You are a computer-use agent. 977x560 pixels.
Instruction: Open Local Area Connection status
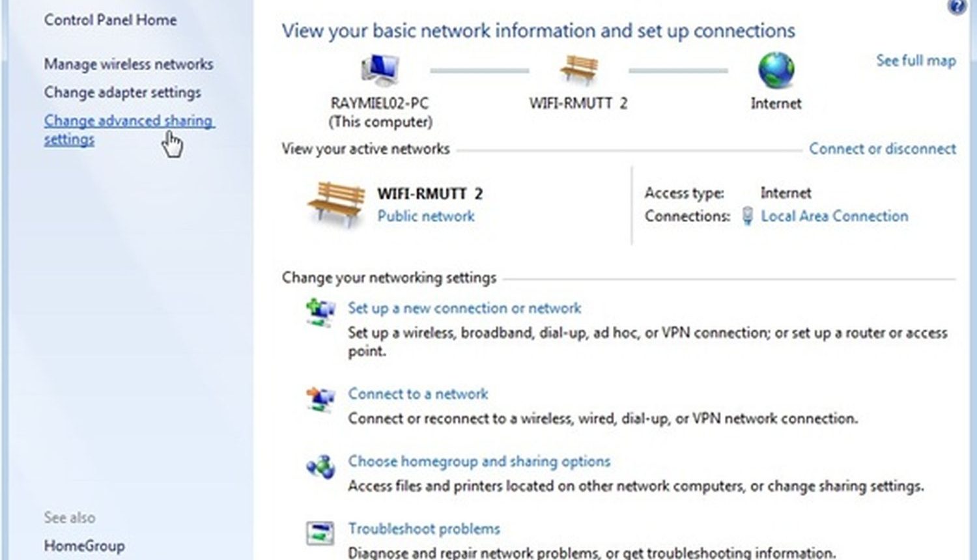coord(834,216)
